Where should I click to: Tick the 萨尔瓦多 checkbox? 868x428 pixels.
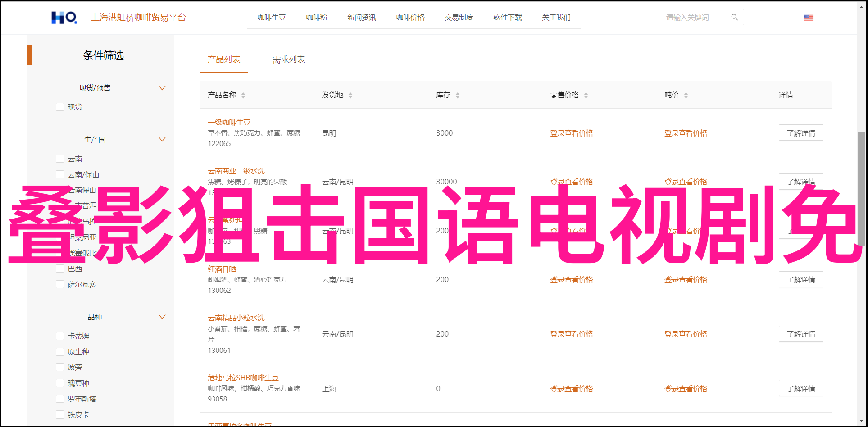60,284
